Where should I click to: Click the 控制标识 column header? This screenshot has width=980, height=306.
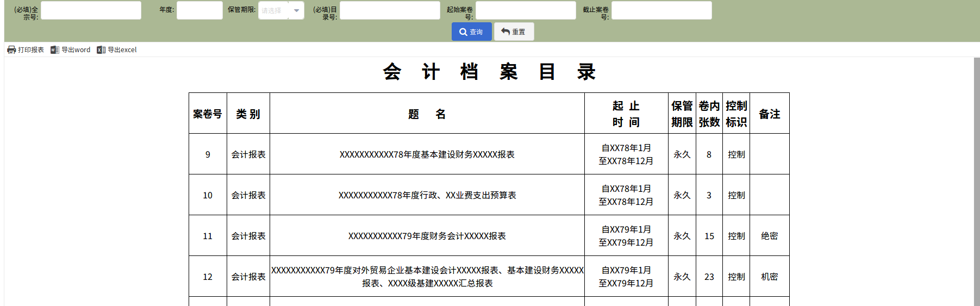tap(736, 114)
